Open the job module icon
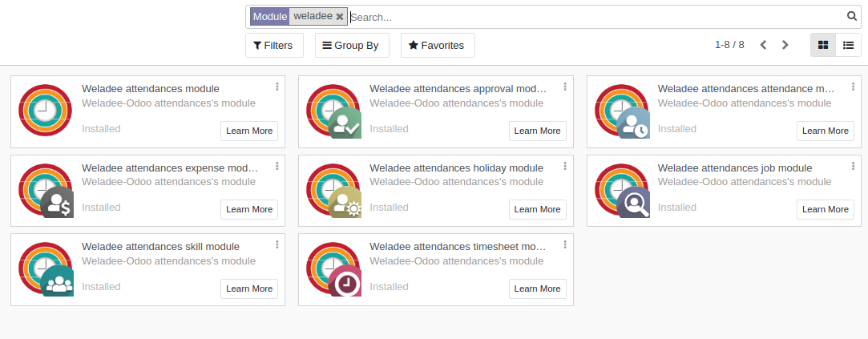This screenshot has width=868, height=339. click(x=622, y=190)
